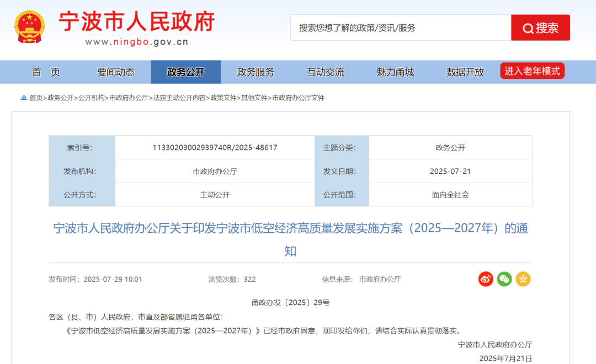
Task: Open the 要闻动态 navigation tab
Action: click(x=116, y=72)
